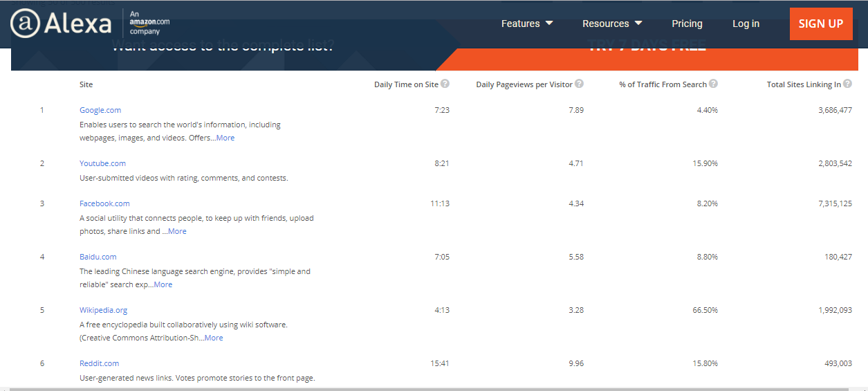Viewport: 868px width, 391px height.
Task: Select Facebook.com's linking sites value 7,315,125
Action: tap(835, 203)
